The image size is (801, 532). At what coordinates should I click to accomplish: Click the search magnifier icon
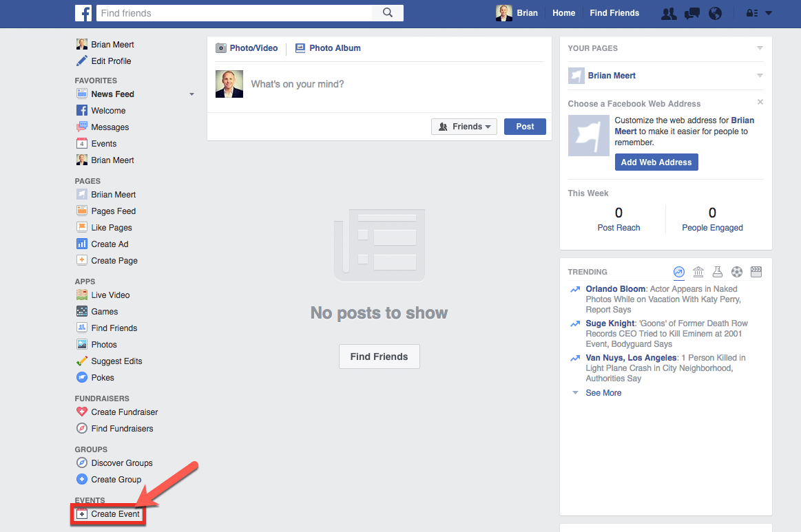tap(388, 13)
